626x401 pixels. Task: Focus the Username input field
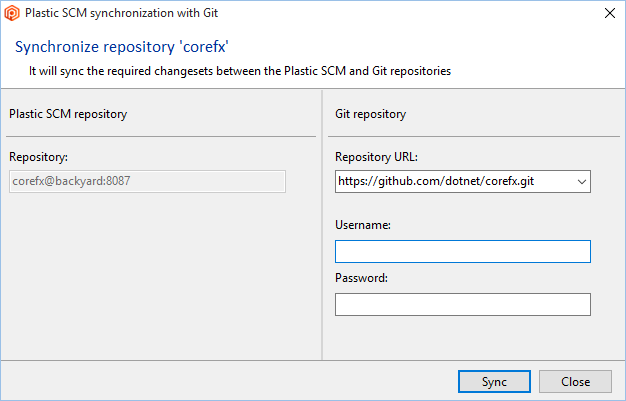pyautogui.click(x=462, y=251)
